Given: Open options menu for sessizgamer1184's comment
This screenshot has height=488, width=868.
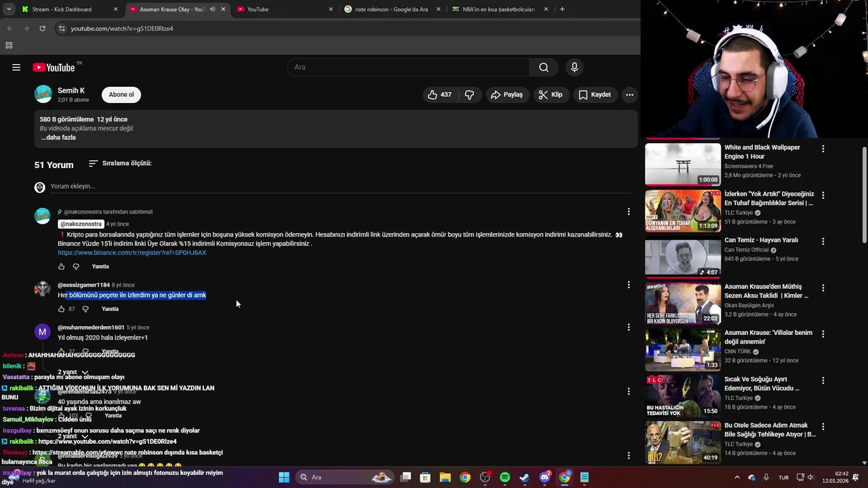Looking at the screenshot, I should (x=629, y=285).
